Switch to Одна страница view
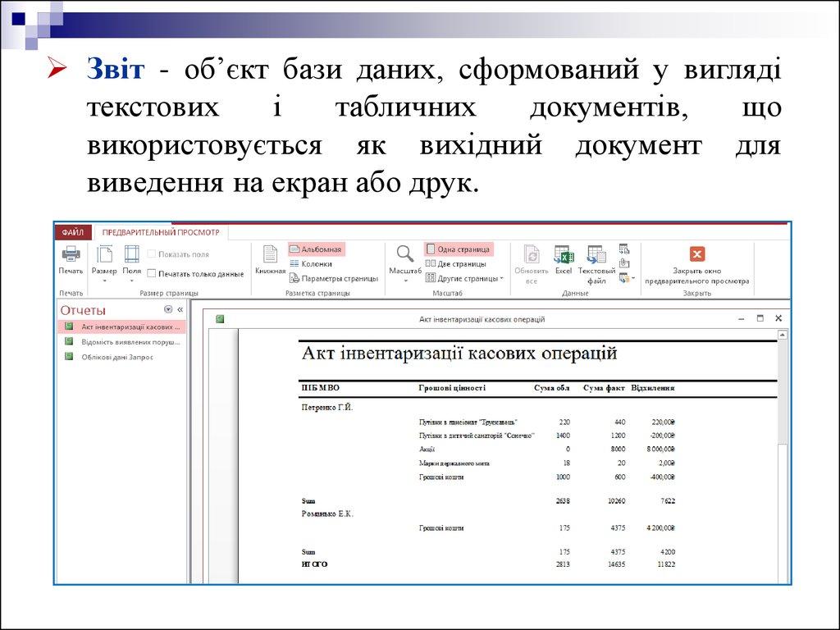The image size is (840, 630). point(458,249)
